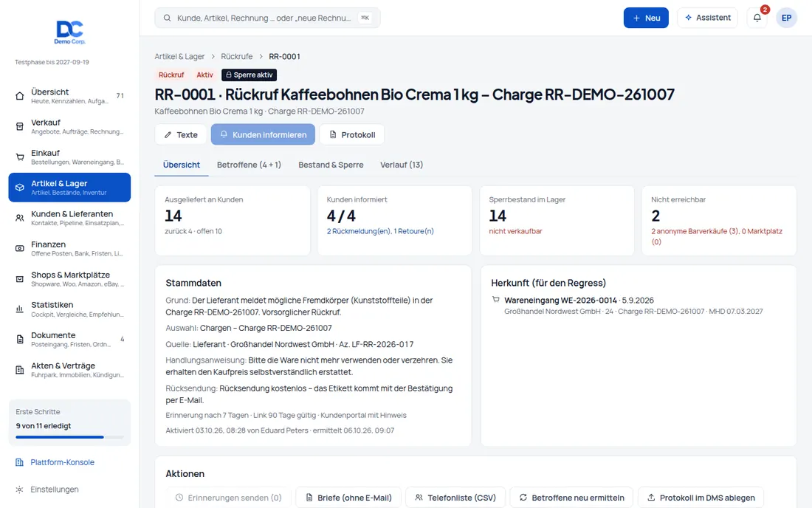Click the search input field

click(x=267, y=18)
